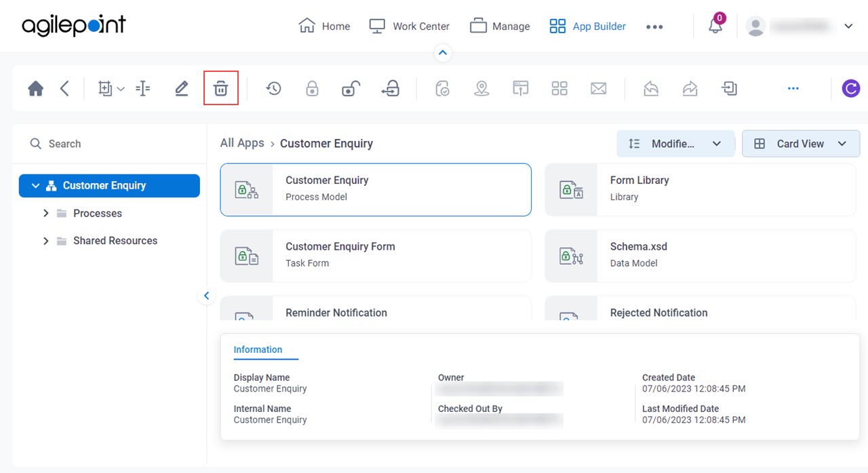Click the closed padlock Check In icon
The image size is (868, 473).
coord(312,88)
